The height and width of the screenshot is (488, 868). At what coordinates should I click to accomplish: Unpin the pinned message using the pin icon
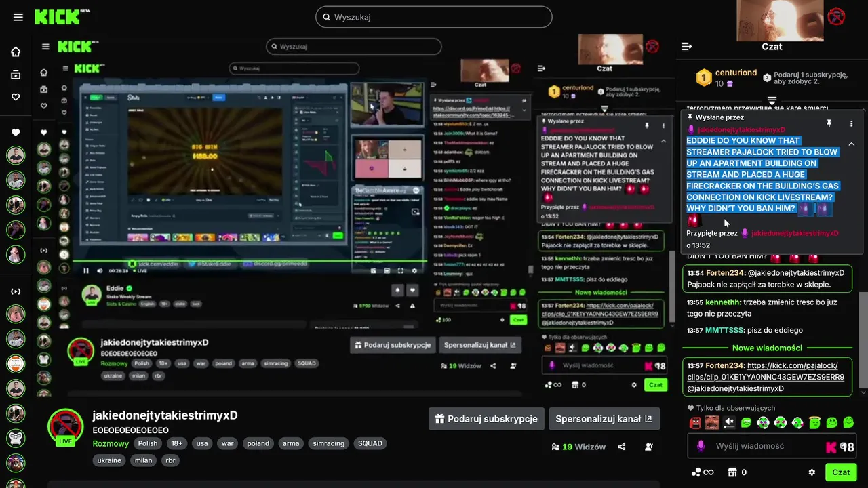tap(829, 124)
